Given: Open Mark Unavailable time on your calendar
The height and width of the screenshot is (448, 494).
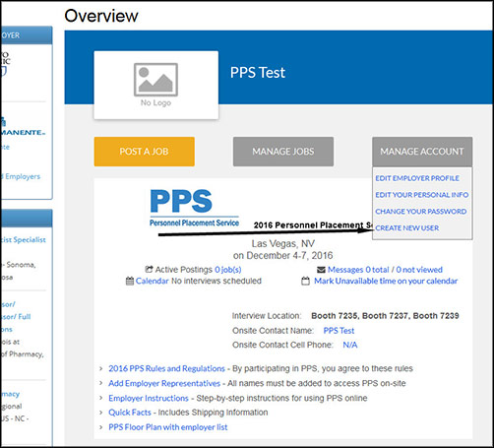Looking at the screenshot, I should [386, 281].
